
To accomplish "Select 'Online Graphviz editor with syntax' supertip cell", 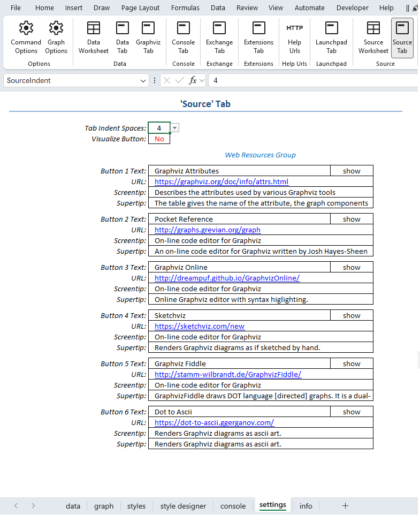I will 261,300.
